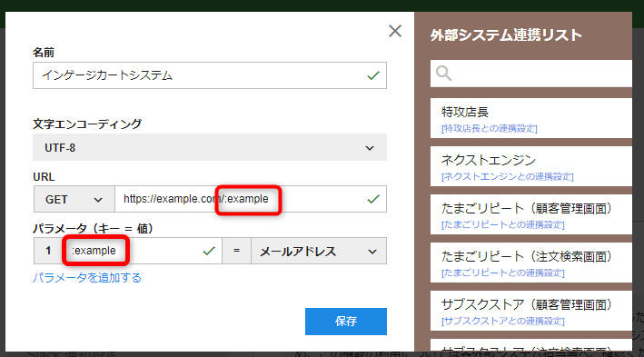Screen dimensions: 644x357
Task: Open the setup link under たまごリピート（注文検索画面）
Action: [x=502, y=273]
